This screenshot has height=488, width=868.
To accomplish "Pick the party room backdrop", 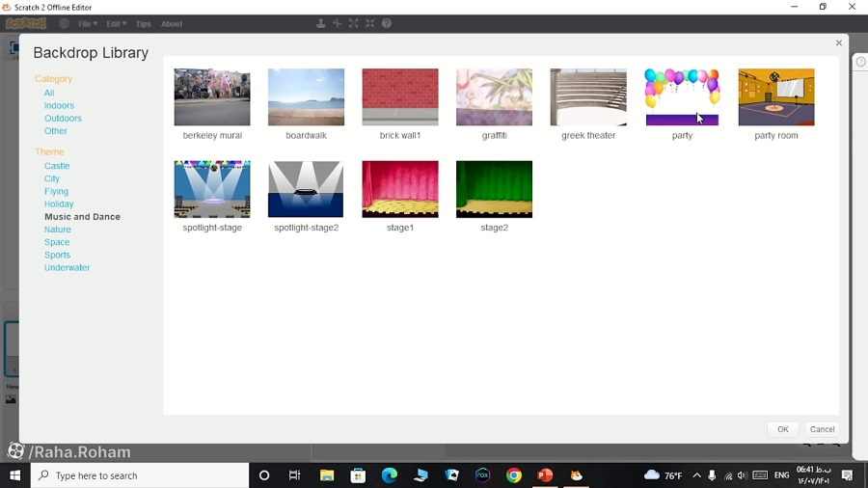I will click(x=776, y=97).
